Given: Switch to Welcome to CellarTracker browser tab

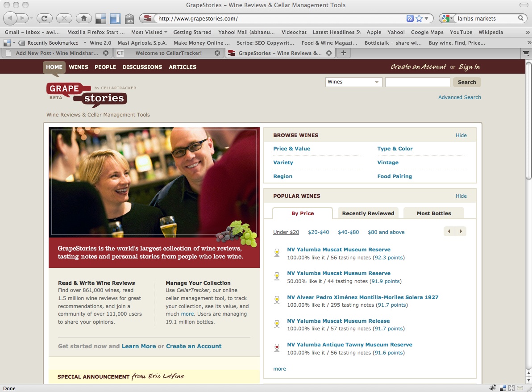Looking at the screenshot, I should 168,53.
